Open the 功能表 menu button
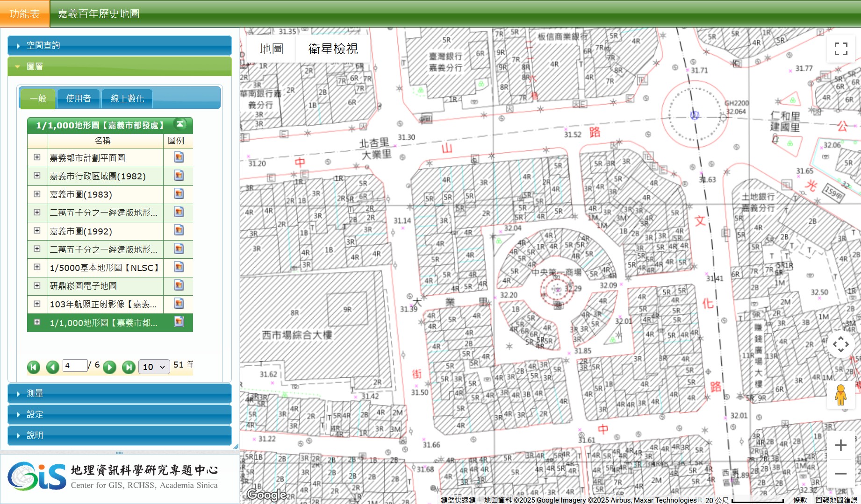 tap(24, 14)
